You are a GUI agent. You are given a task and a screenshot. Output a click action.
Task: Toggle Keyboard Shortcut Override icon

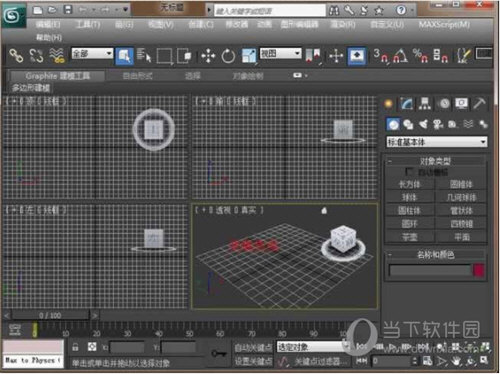pyautogui.click(x=357, y=56)
